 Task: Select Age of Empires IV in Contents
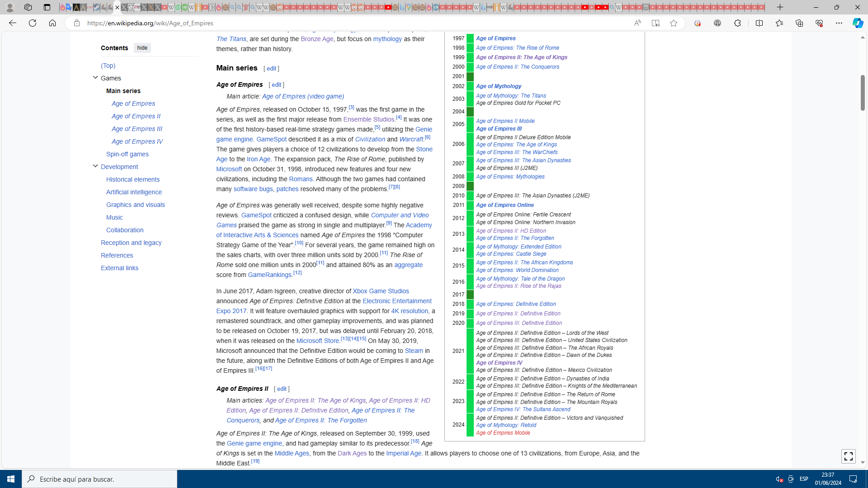pos(137,141)
